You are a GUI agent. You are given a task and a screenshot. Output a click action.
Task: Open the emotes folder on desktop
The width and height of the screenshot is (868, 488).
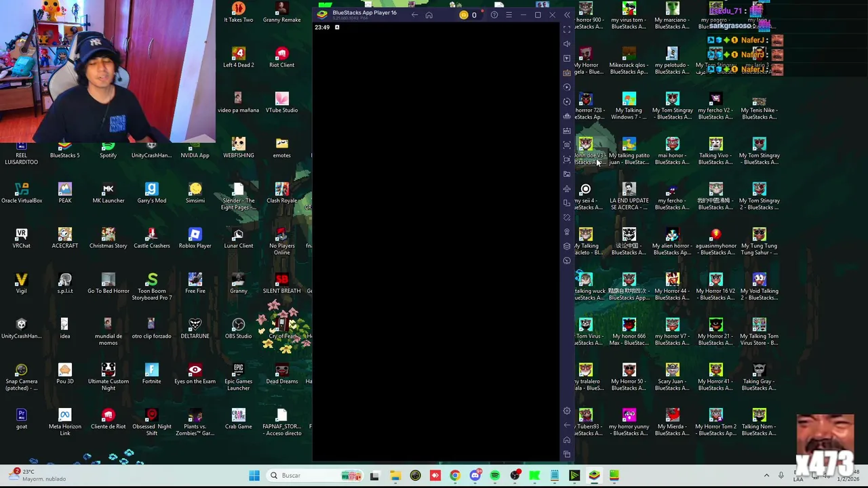tap(281, 148)
